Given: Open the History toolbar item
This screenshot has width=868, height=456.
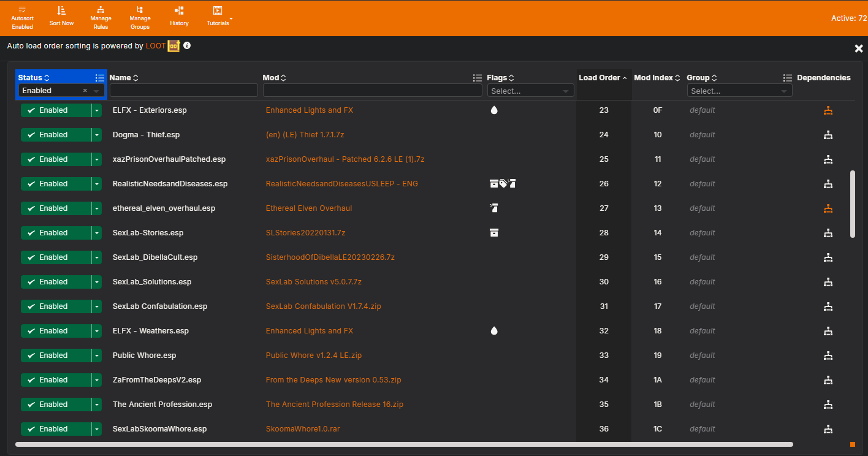Looking at the screenshot, I should tap(179, 16).
